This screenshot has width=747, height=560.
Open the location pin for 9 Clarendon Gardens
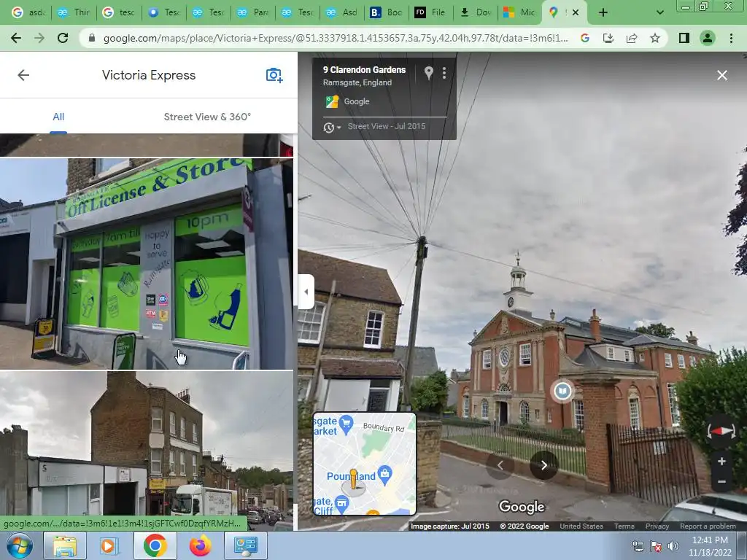pos(428,73)
